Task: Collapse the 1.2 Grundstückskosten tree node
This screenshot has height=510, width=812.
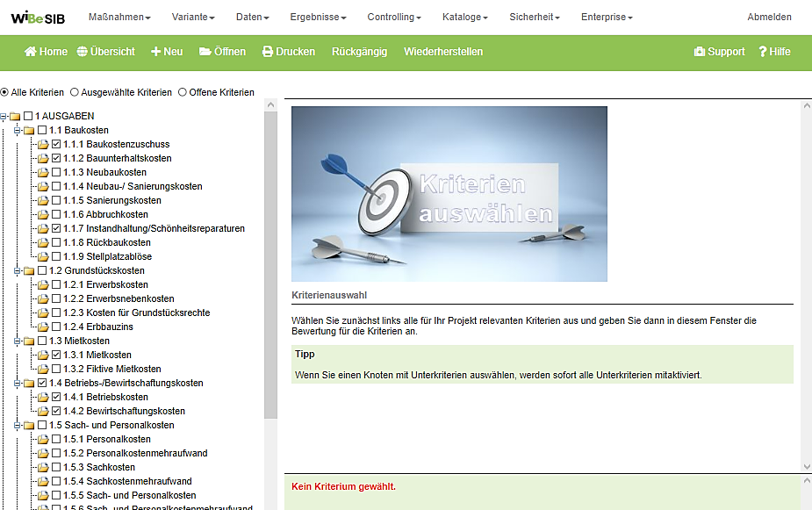Action: point(17,270)
